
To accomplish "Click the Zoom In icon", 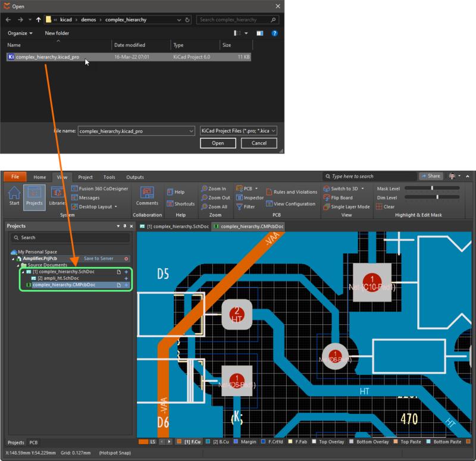I will [204, 189].
